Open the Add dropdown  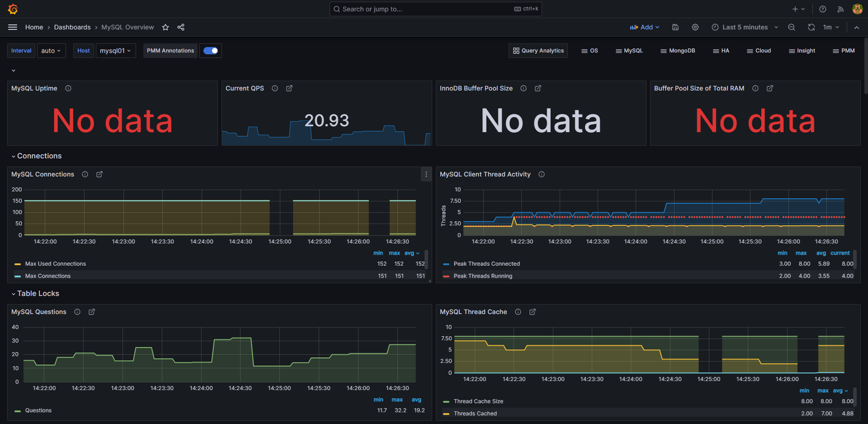point(645,27)
